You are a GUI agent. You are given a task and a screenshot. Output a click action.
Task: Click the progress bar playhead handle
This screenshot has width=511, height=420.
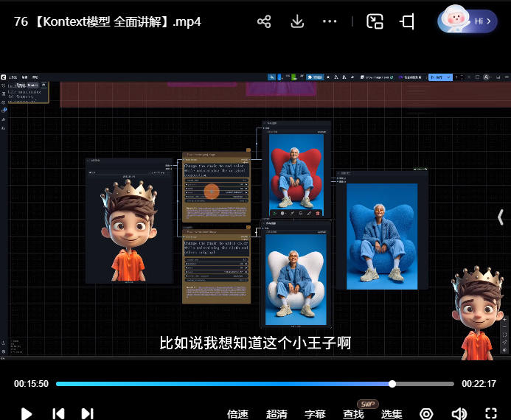(392, 383)
